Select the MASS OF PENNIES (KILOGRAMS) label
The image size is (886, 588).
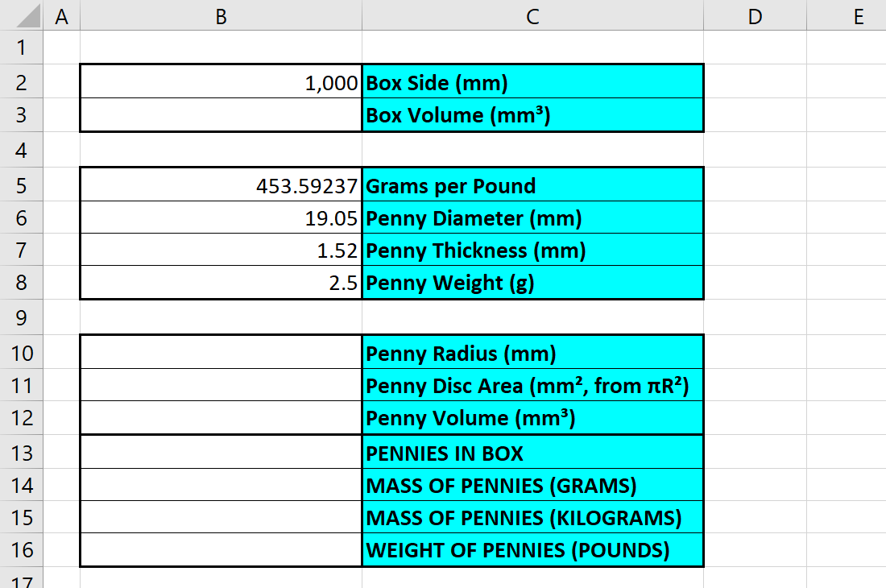tap(532, 517)
